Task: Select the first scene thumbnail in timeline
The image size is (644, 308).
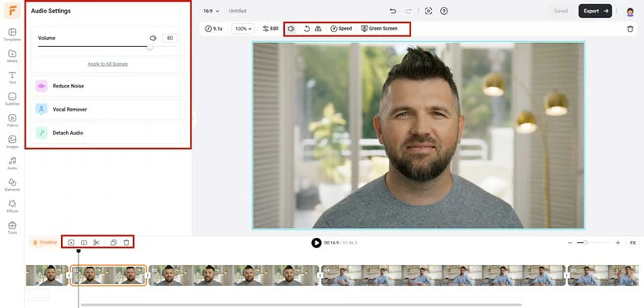Action: tap(47, 275)
